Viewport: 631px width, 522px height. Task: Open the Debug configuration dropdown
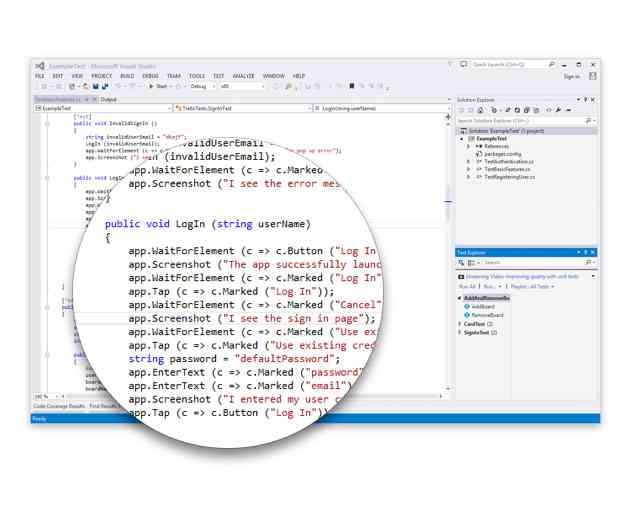(203, 86)
